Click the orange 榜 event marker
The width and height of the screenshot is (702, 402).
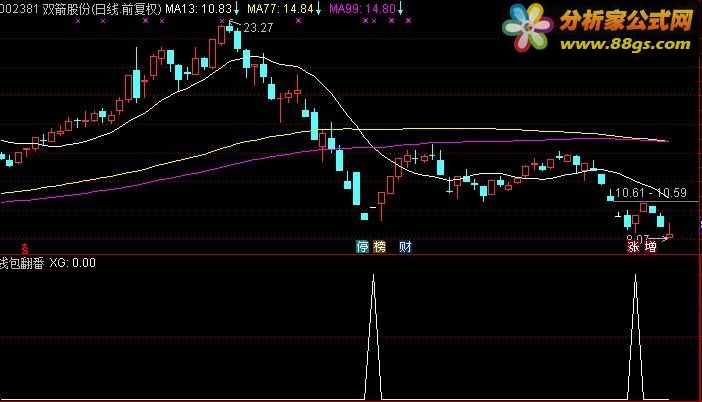click(x=379, y=247)
